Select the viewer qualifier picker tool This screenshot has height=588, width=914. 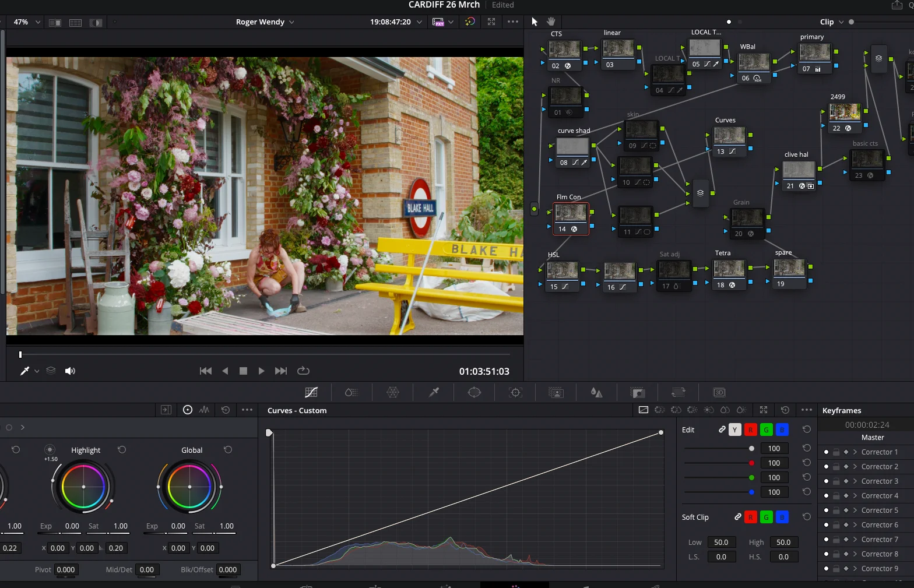click(x=24, y=371)
